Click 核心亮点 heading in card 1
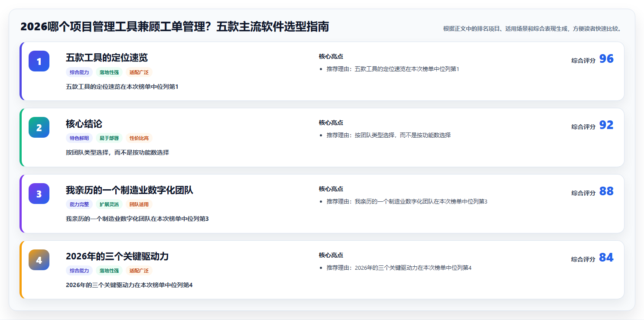Viewport: 644px width, 320px height. pyautogui.click(x=331, y=56)
